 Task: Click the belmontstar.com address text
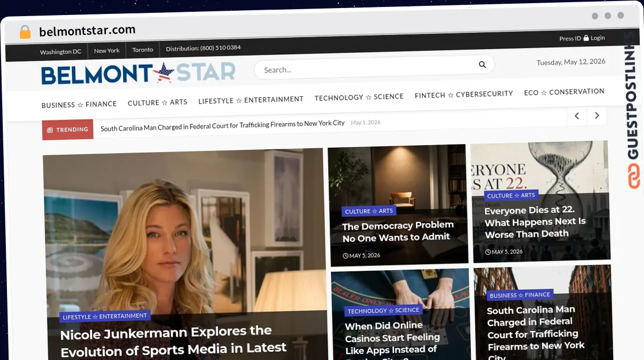[x=87, y=31]
